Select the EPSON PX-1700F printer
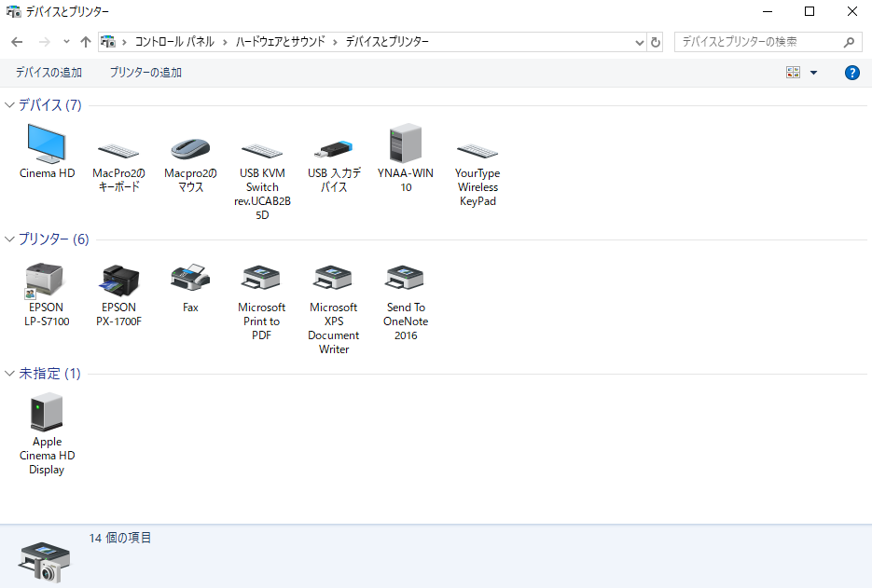Screen dimensions: 872x588 point(118,294)
